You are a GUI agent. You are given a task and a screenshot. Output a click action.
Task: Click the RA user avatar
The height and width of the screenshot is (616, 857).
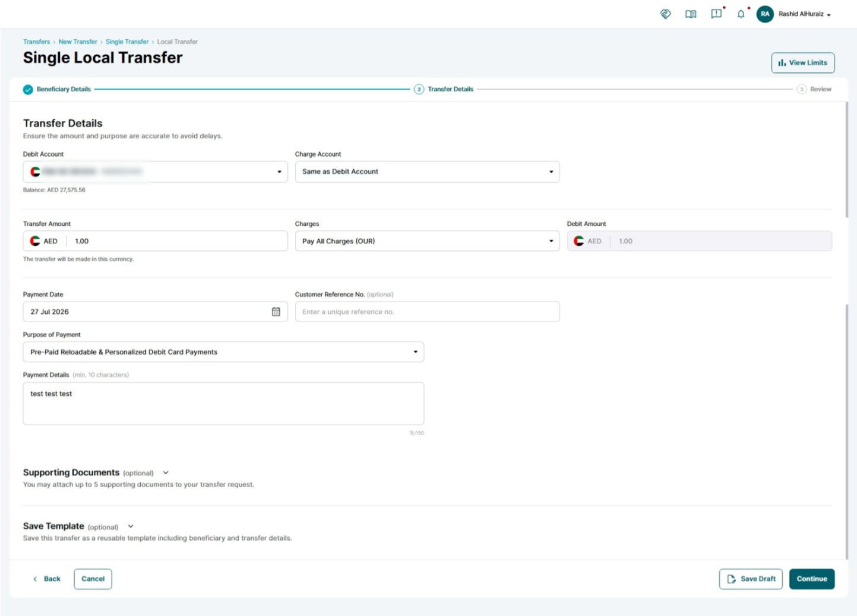[x=765, y=14]
